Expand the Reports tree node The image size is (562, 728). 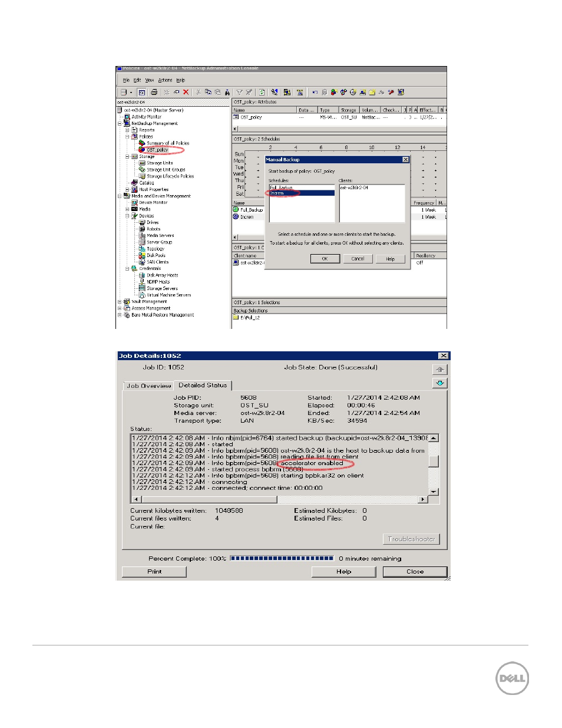127,130
